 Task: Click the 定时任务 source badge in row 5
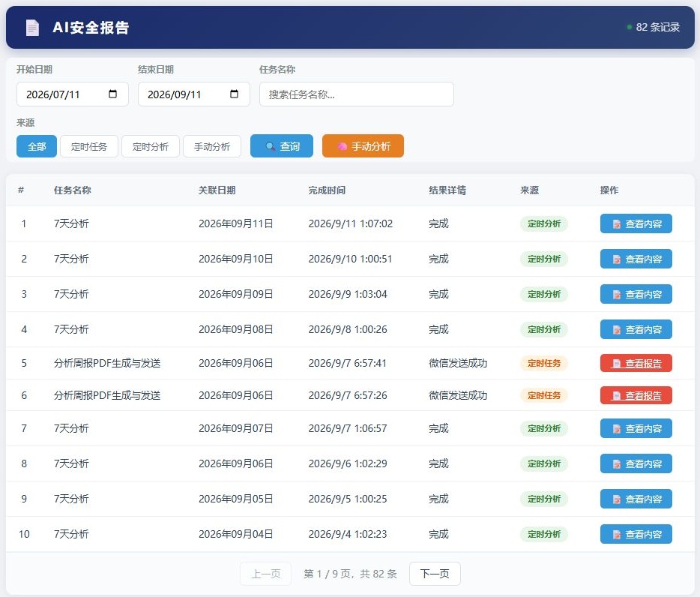point(544,363)
